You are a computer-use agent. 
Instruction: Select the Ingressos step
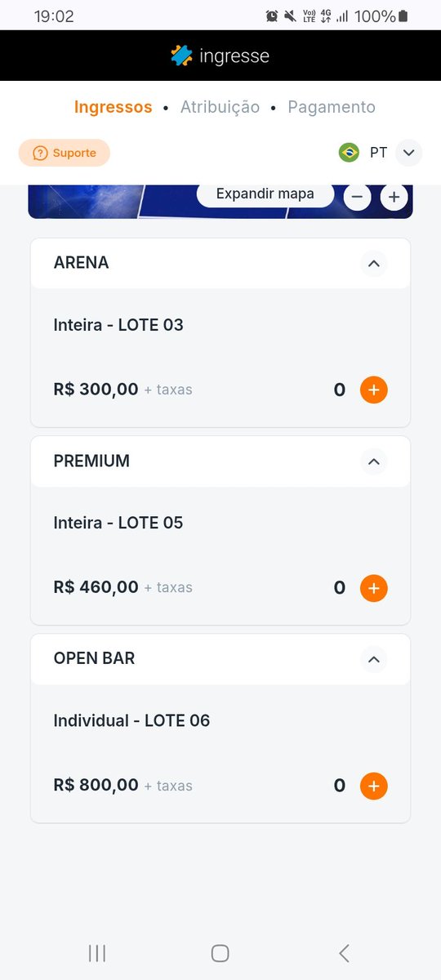(x=113, y=107)
